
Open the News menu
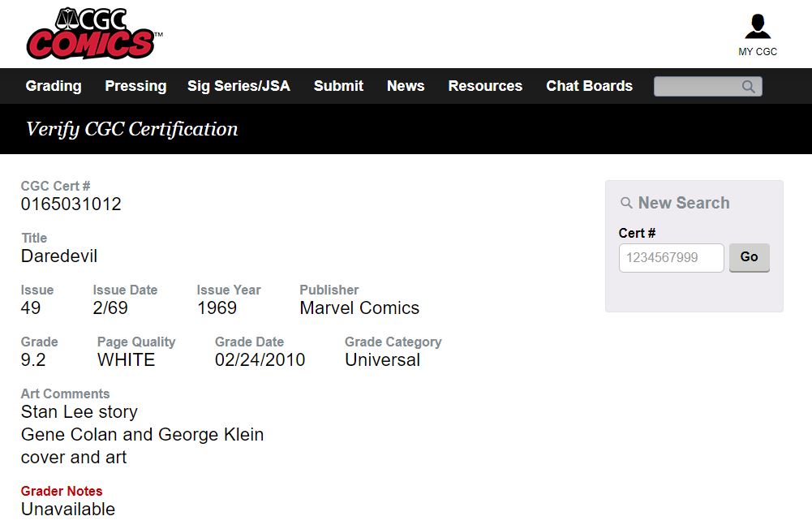click(406, 86)
